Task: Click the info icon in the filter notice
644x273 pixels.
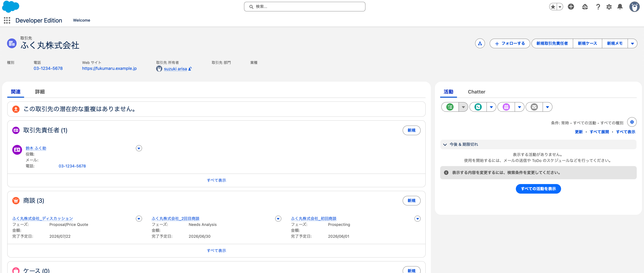Action: tap(446, 173)
